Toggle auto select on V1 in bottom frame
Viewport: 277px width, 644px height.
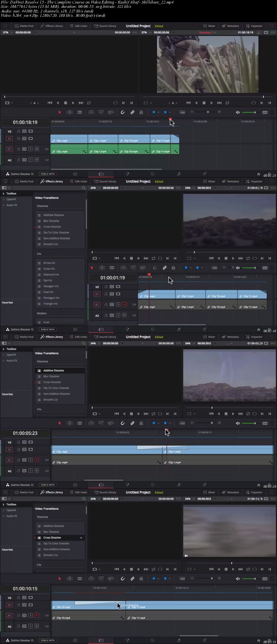click(24, 605)
